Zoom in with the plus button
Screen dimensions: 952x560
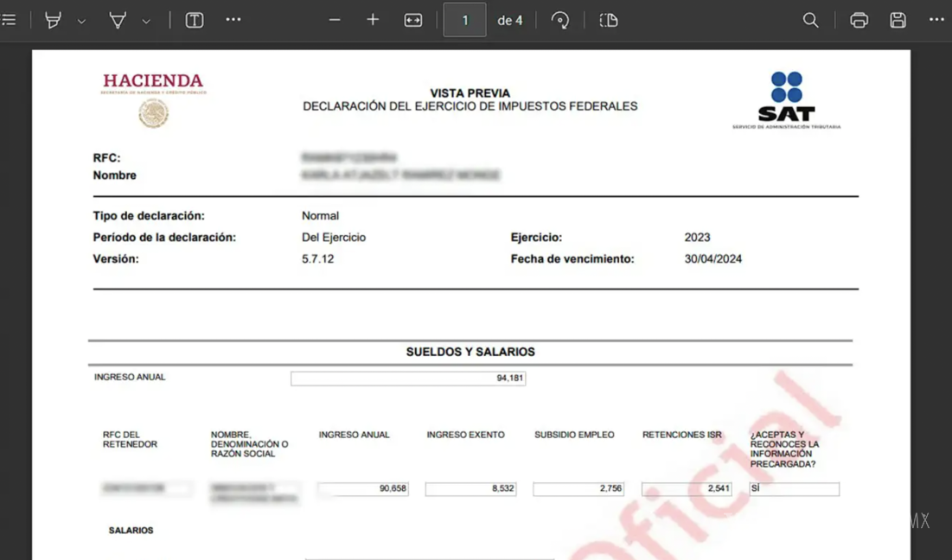pyautogui.click(x=373, y=20)
